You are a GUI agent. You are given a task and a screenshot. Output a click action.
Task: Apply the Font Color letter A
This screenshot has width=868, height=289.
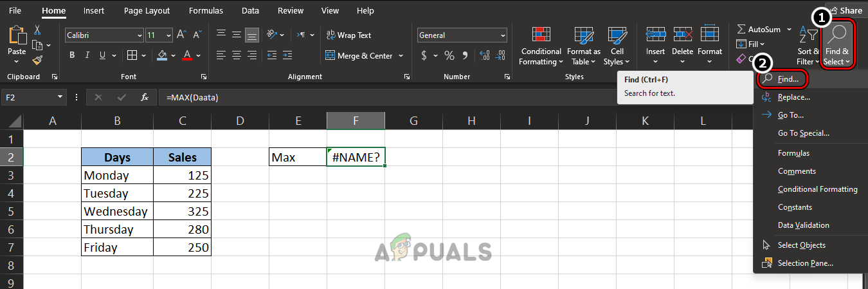coord(187,55)
